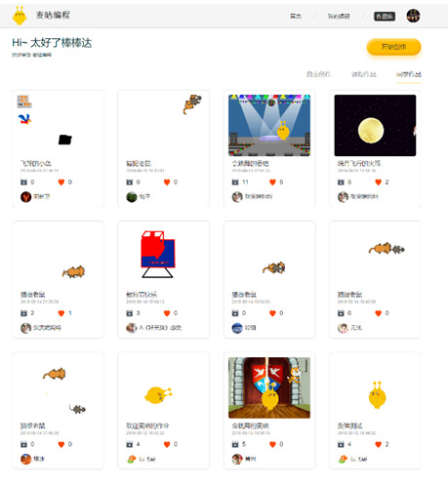Viewport: 448px width, 487px height.
Task: Open author avatar on flying bird card
Action: 25,197
